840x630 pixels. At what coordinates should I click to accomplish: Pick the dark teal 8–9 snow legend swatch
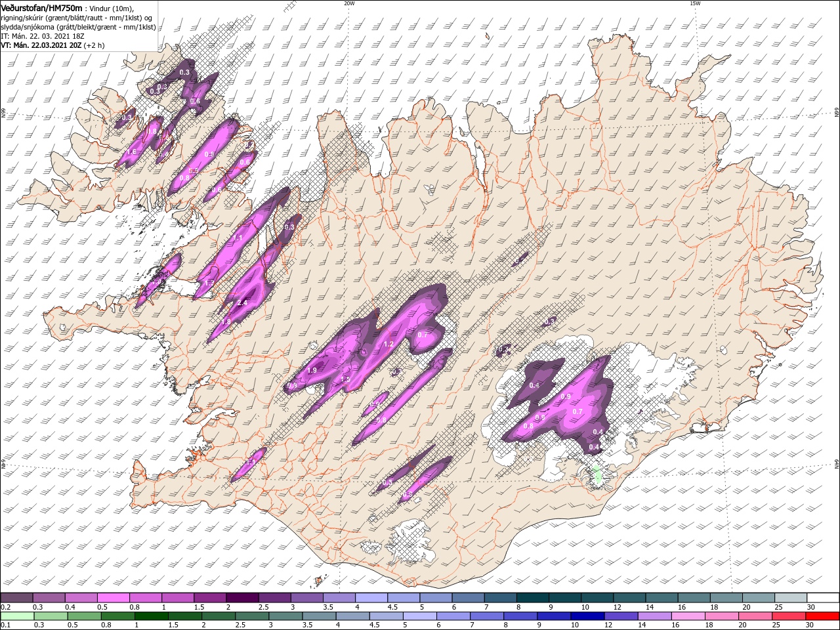pyautogui.click(x=533, y=598)
